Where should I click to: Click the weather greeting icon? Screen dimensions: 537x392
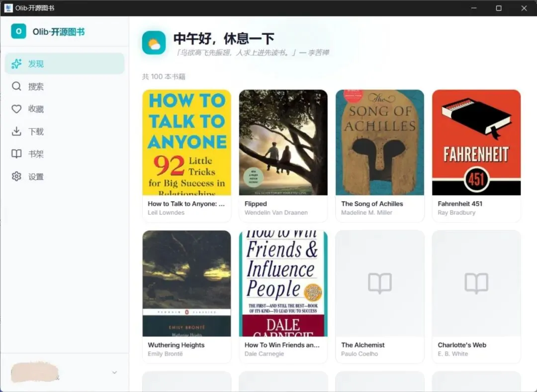154,43
